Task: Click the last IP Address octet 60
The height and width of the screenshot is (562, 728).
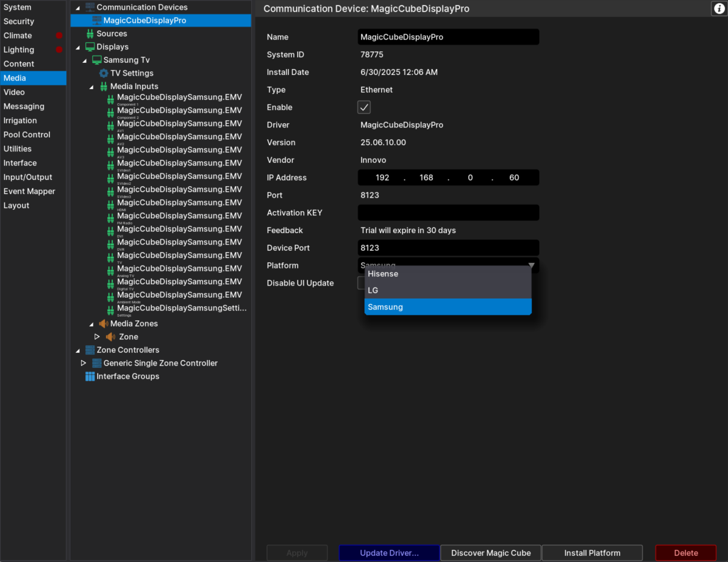Action: coord(514,178)
